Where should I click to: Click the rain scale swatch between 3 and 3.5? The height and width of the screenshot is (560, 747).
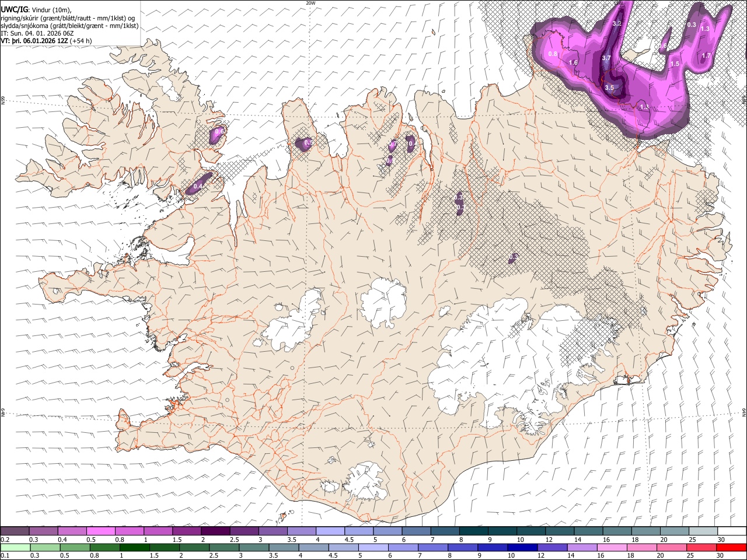tap(254, 547)
